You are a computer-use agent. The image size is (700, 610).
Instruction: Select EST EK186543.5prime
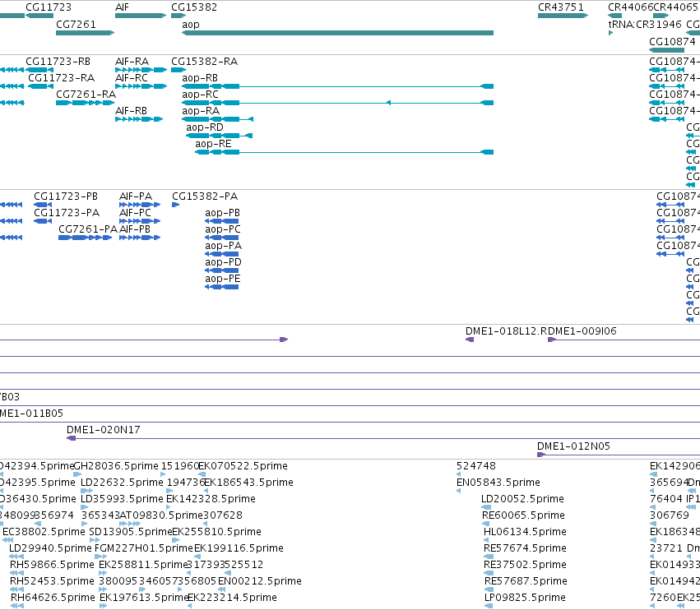[206, 491]
